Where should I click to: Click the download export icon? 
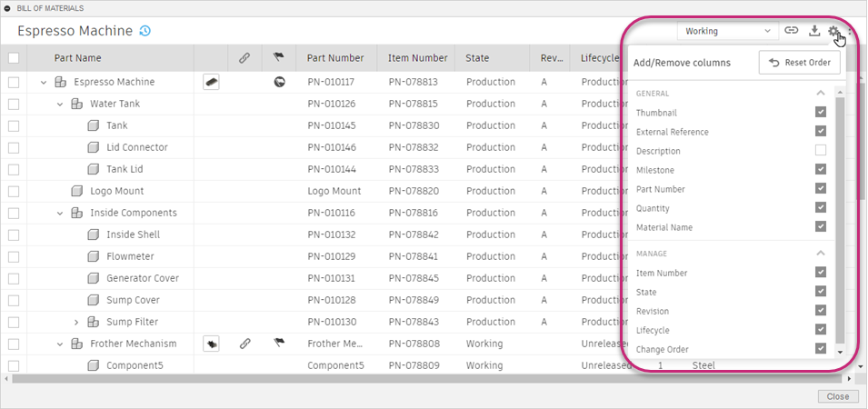coord(813,31)
